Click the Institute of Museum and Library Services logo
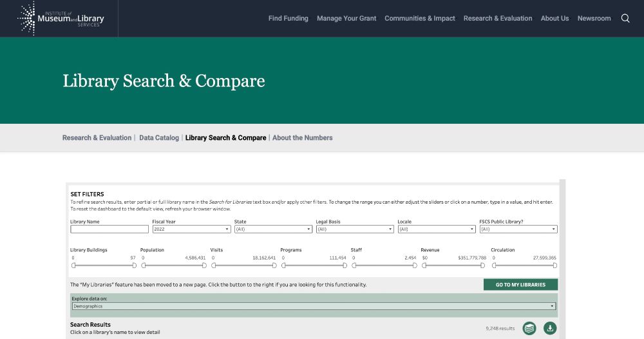The width and height of the screenshot is (644, 339). click(x=61, y=19)
